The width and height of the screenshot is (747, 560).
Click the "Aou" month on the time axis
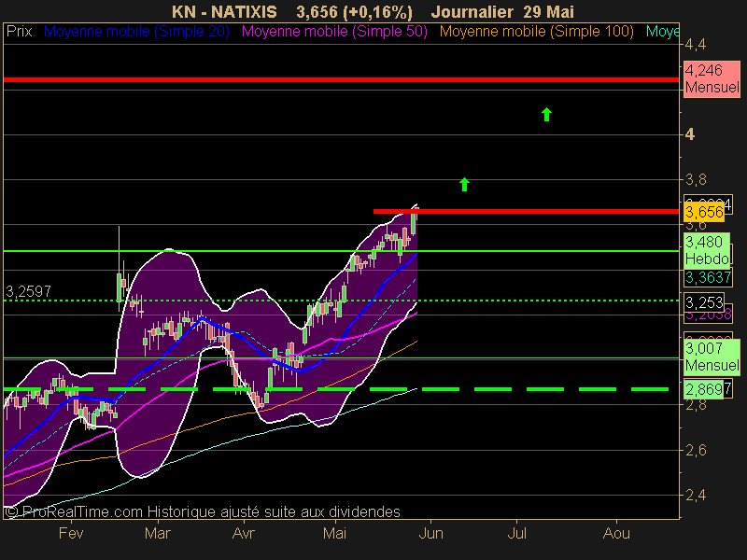coord(616,533)
